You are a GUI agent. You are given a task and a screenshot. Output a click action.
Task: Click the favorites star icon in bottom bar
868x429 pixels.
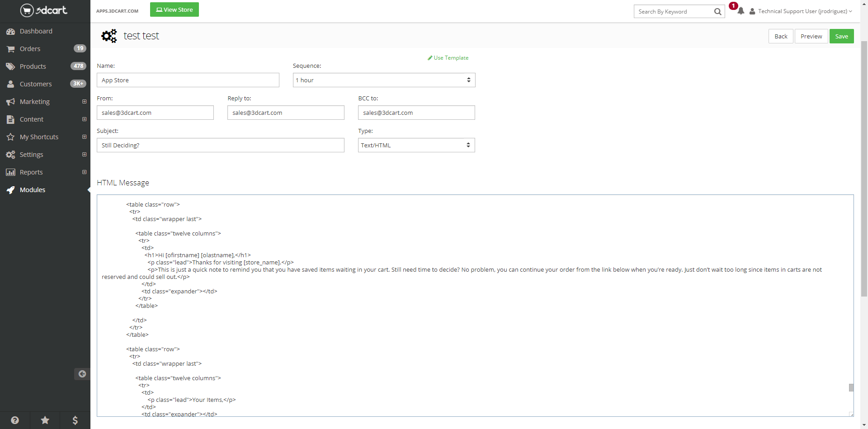coord(45,420)
